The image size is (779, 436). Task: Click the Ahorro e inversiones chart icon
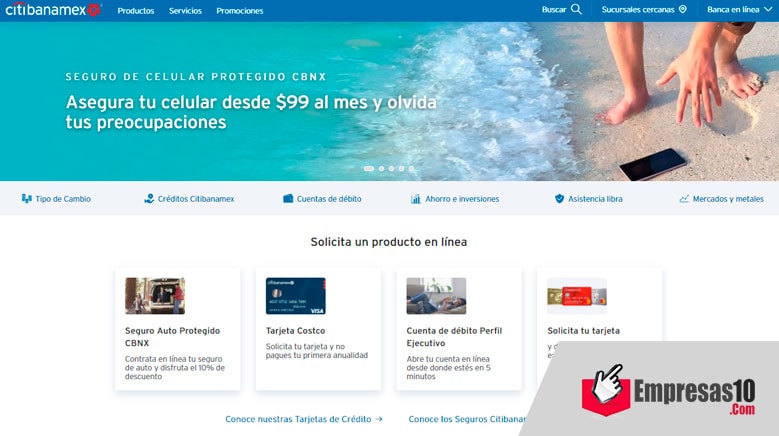(x=416, y=199)
